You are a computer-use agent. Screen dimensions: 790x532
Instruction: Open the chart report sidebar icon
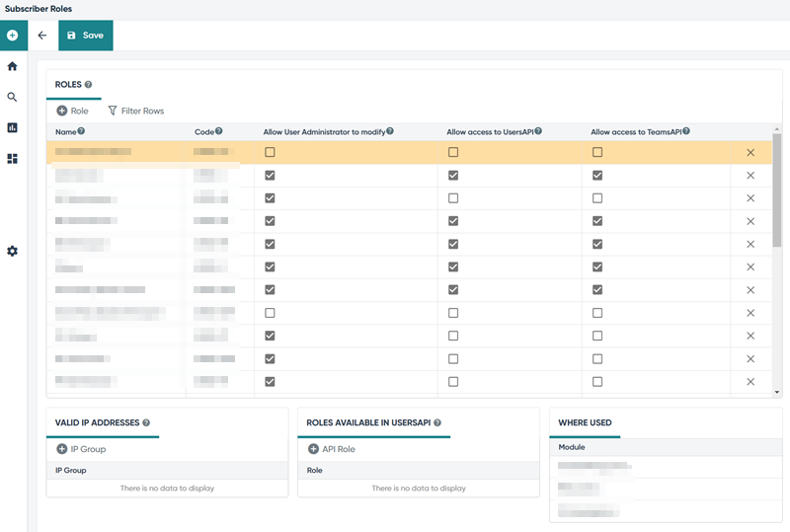coord(13,127)
